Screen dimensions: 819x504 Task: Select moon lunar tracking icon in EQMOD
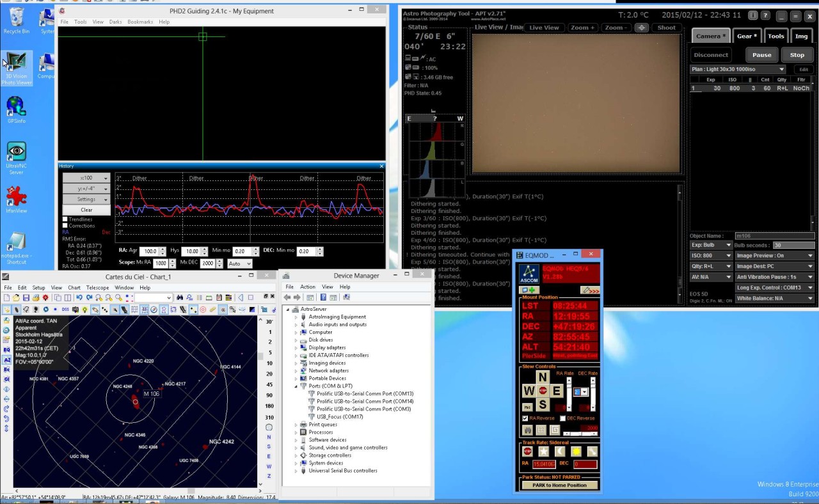click(x=560, y=451)
